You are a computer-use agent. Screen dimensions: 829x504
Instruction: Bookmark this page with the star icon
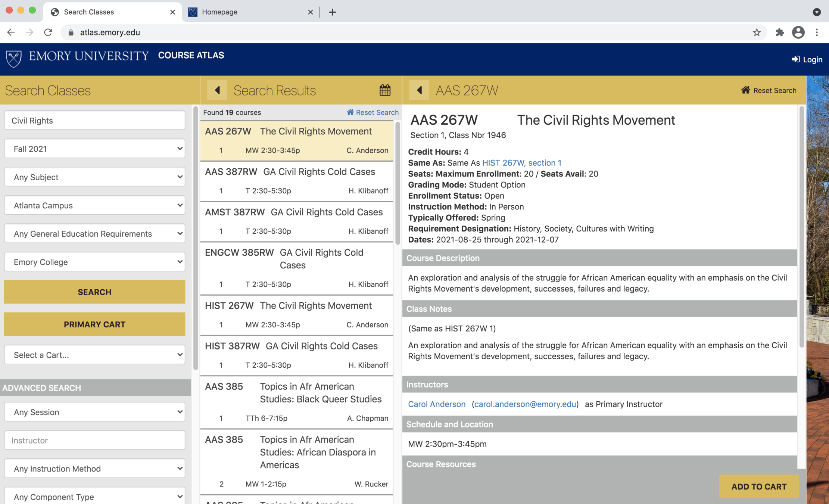coord(757,32)
